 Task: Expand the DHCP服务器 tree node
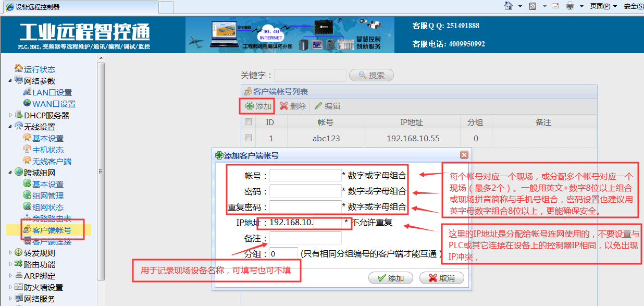(x=11, y=115)
